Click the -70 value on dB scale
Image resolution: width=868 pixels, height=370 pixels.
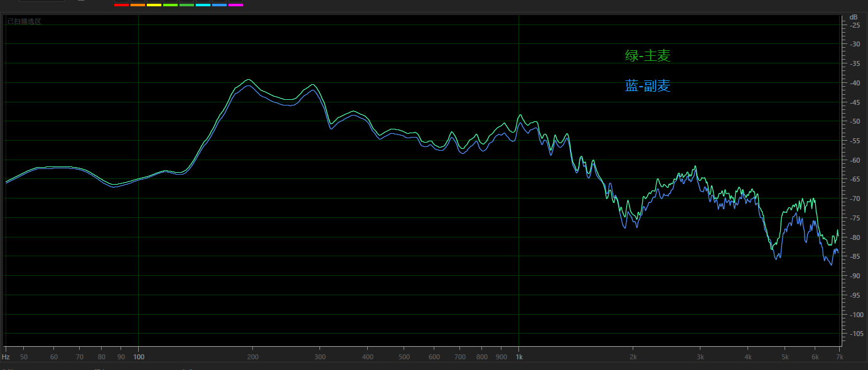click(853, 199)
